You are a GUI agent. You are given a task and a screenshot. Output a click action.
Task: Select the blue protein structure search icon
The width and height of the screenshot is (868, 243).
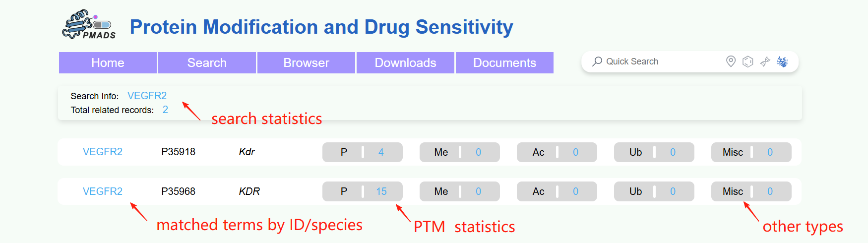(x=783, y=61)
